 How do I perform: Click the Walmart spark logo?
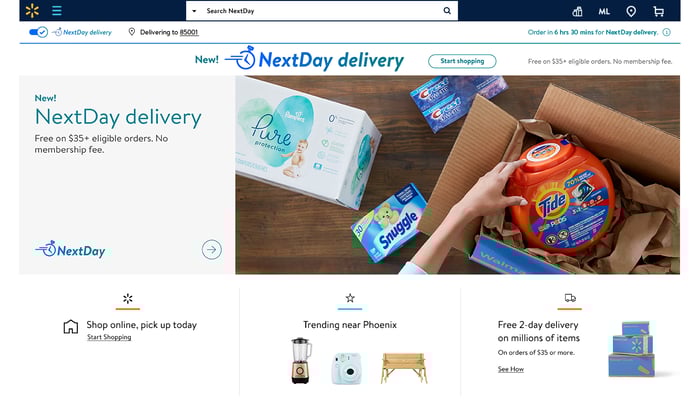pyautogui.click(x=32, y=11)
